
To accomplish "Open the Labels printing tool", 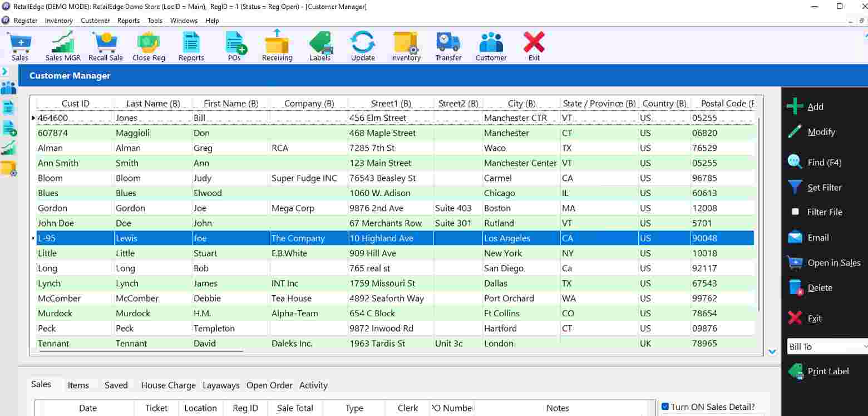I will pyautogui.click(x=320, y=46).
